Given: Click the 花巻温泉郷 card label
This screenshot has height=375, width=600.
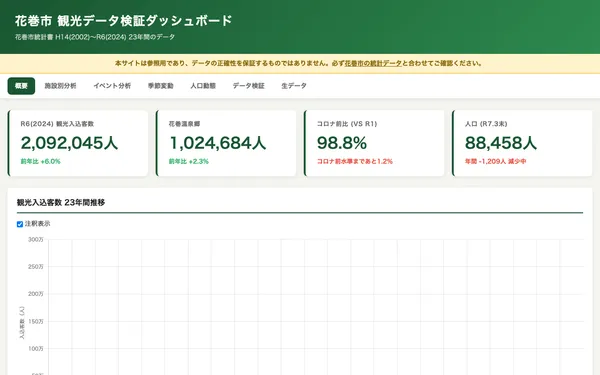Looking at the screenshot, I should tap(184, 124).
